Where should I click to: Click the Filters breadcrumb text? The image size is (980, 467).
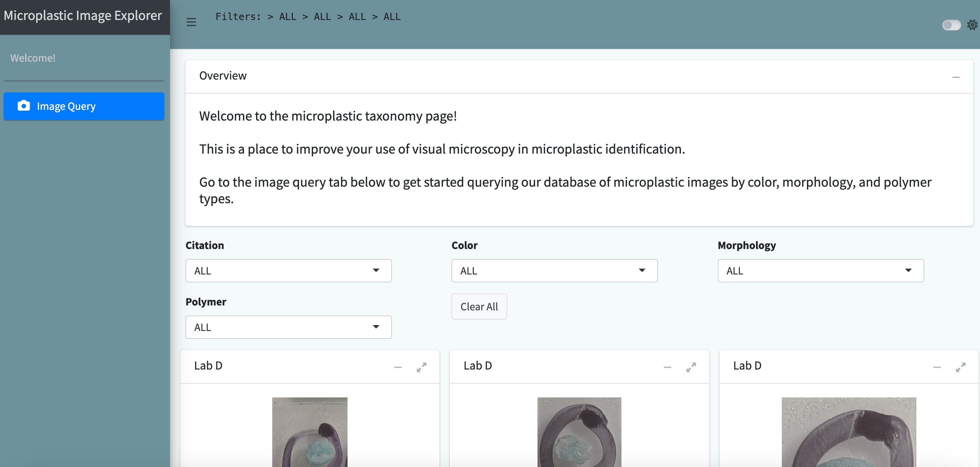pos(308,17)
